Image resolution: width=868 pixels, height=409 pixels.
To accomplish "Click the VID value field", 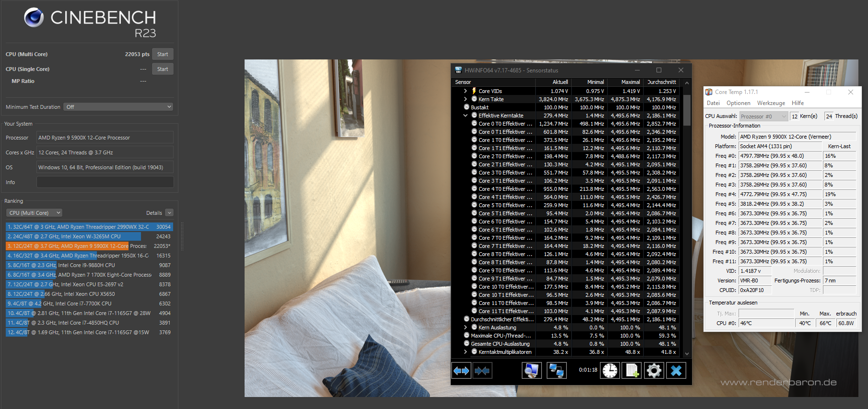I will coord(755,271).
